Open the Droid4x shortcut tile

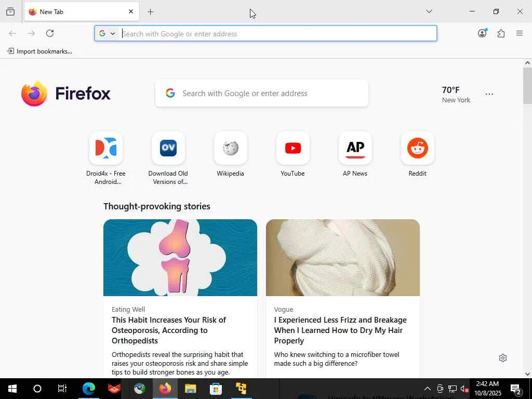pos(106,158)
